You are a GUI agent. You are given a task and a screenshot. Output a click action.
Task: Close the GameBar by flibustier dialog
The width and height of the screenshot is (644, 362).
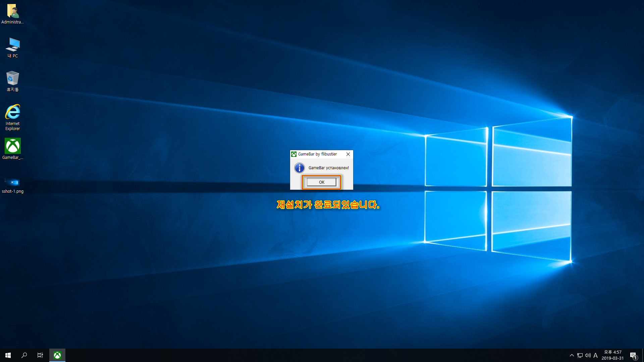click(348, 154)
